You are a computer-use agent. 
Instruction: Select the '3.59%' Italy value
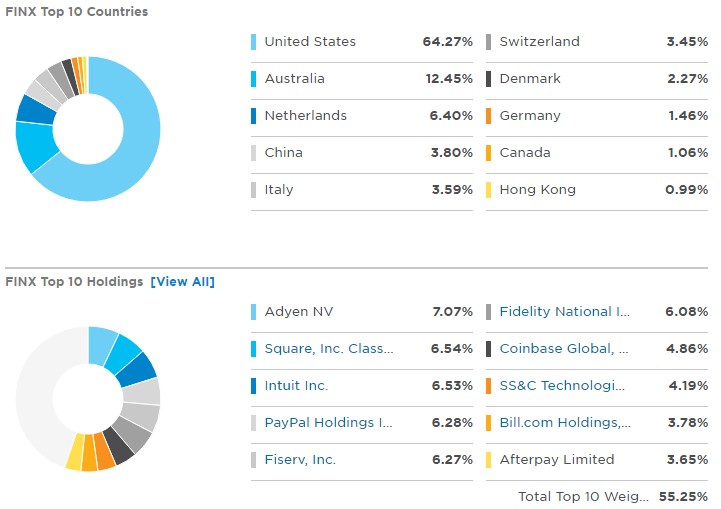[x=452, y=190]
